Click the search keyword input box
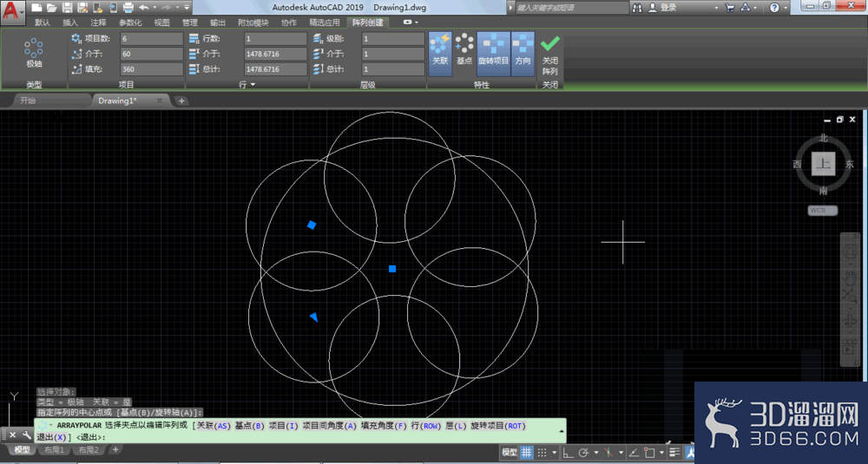The height and width of the screenshot is (464, 868). (x=572, y=8)
